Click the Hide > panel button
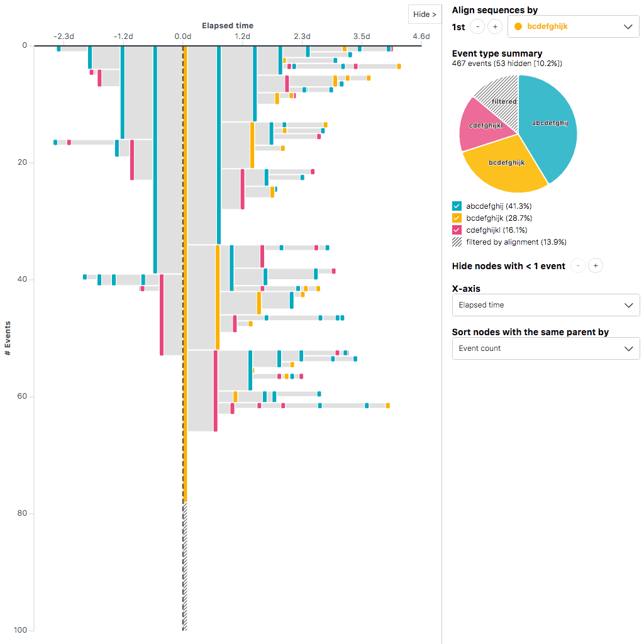Viewport: 644px width, 644px height. point(425,14)
